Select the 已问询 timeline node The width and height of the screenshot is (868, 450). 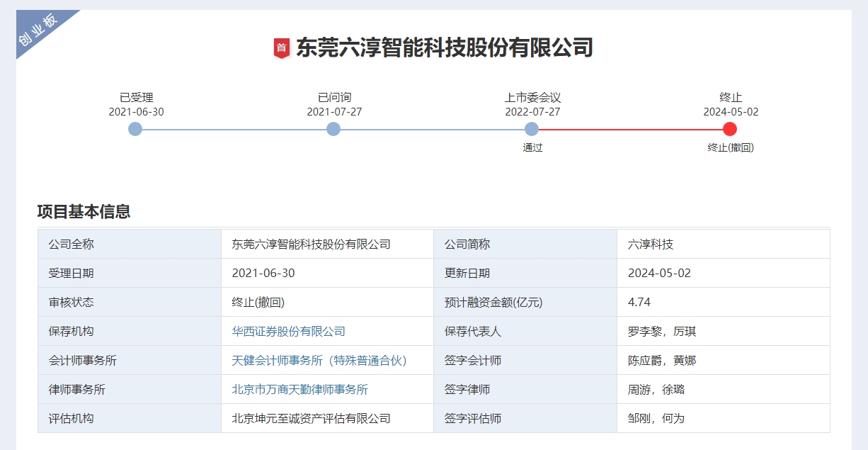(x=333, y=129)
